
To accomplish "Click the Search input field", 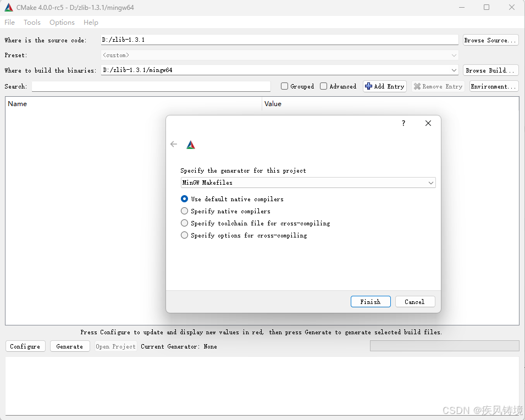I will (x=151, y=86).
